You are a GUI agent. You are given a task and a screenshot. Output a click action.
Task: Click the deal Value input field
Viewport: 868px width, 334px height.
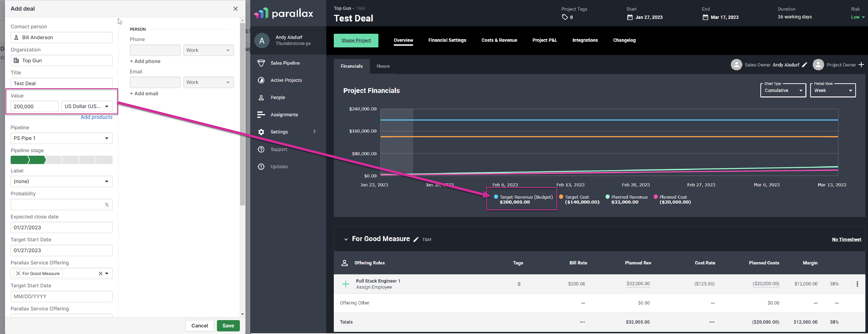pos(34,106)
